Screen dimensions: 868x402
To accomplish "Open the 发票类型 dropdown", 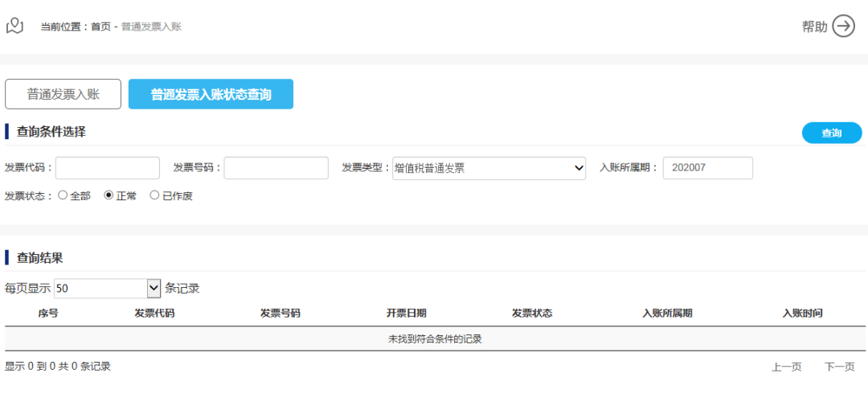I will pyautogui.click(x=489, y=168).
